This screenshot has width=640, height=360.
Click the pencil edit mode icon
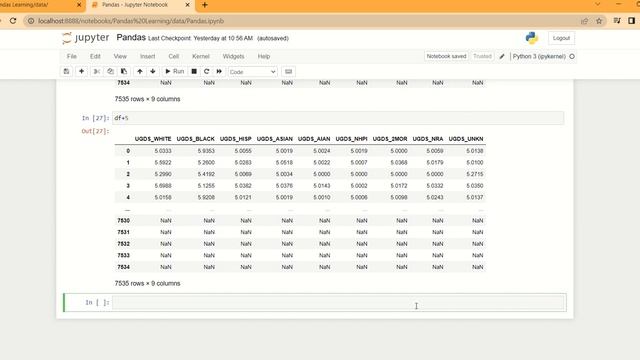click(502, 56)
